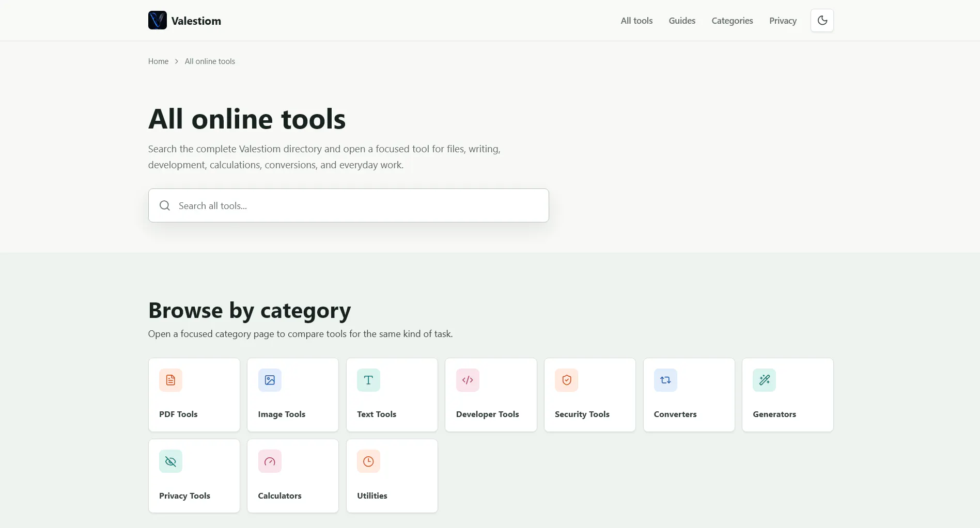This screenshot has height=528, width=980.
Task: Click the Valestiom brand name
Action: pyautogui.click(x=196, y=21)
